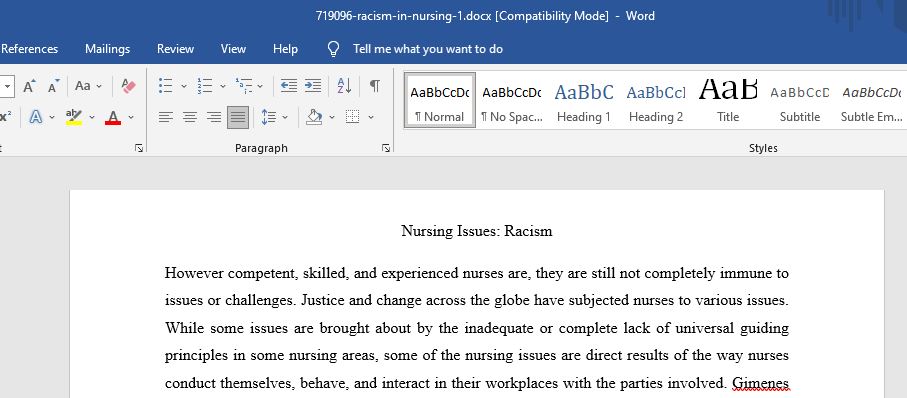
Task: Open font color dropdown arrow
Action: tap(131, 117)
